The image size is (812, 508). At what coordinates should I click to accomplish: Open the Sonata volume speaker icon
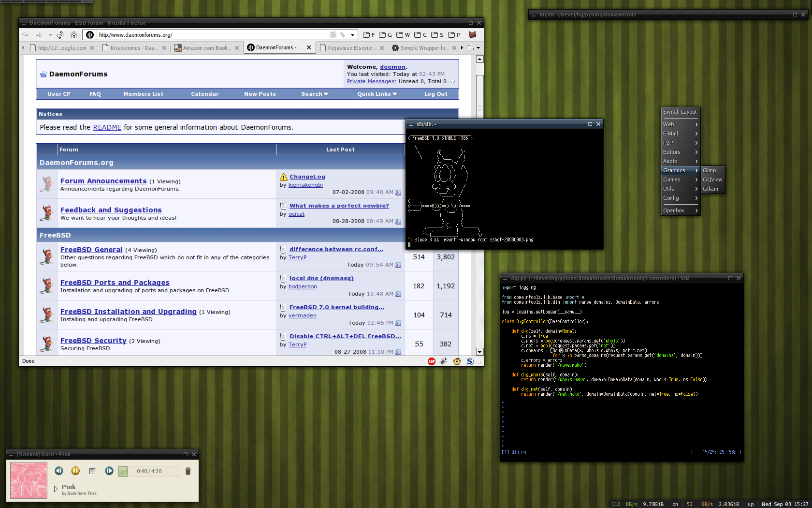click(x=188, y=471)
